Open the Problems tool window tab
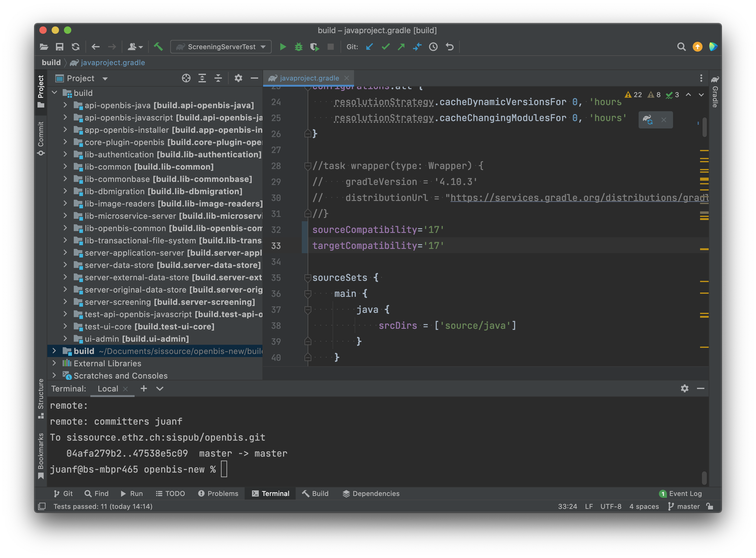The image size is (756, 558). point(218,494)
